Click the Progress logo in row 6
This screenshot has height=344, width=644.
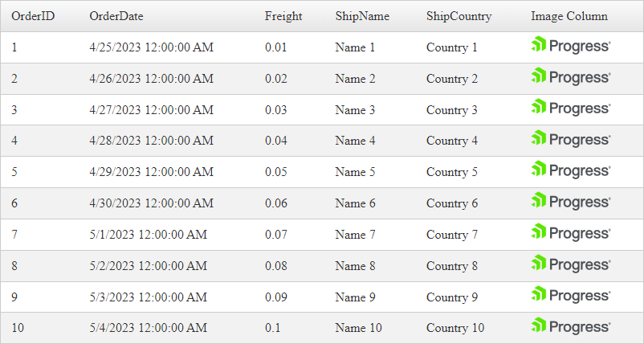coord(571,203)
